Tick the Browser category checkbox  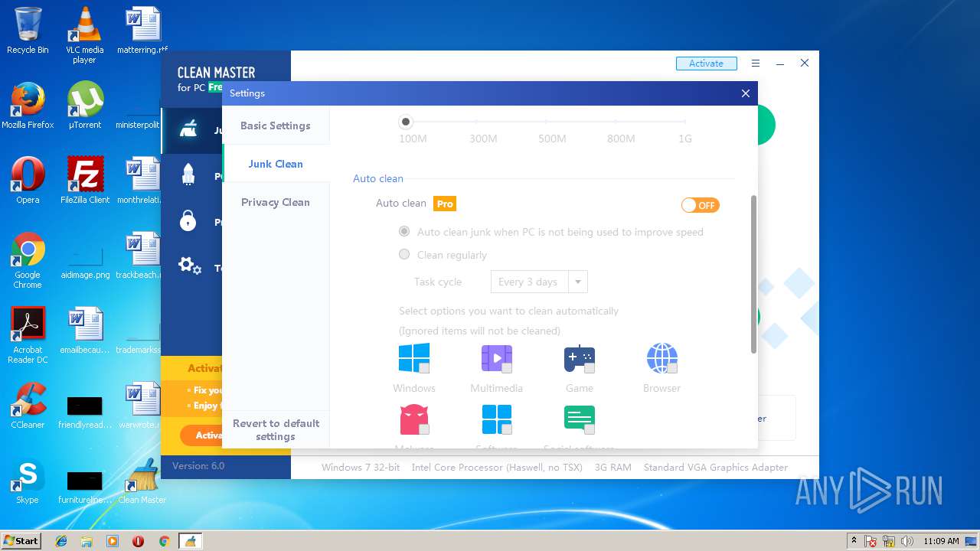pyautogui.click(x=672, y=368)
